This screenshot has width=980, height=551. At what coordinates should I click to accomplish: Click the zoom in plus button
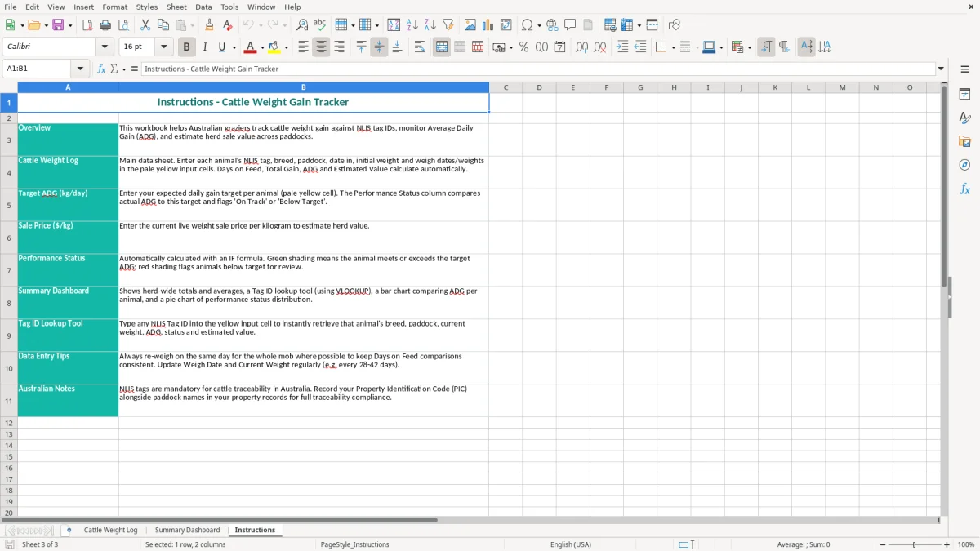coord(947,544)
